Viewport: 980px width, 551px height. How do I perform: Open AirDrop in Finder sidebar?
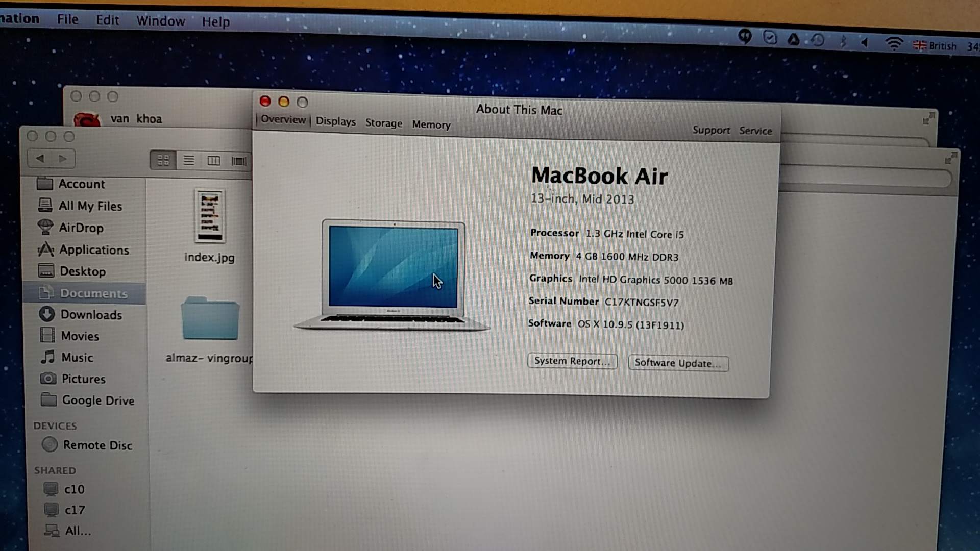(70, 228)
